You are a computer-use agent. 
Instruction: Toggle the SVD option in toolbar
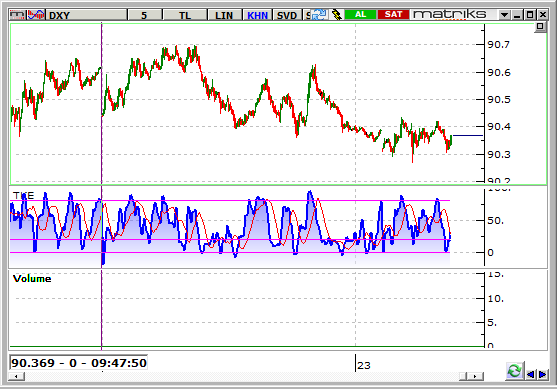coord(286,15)
